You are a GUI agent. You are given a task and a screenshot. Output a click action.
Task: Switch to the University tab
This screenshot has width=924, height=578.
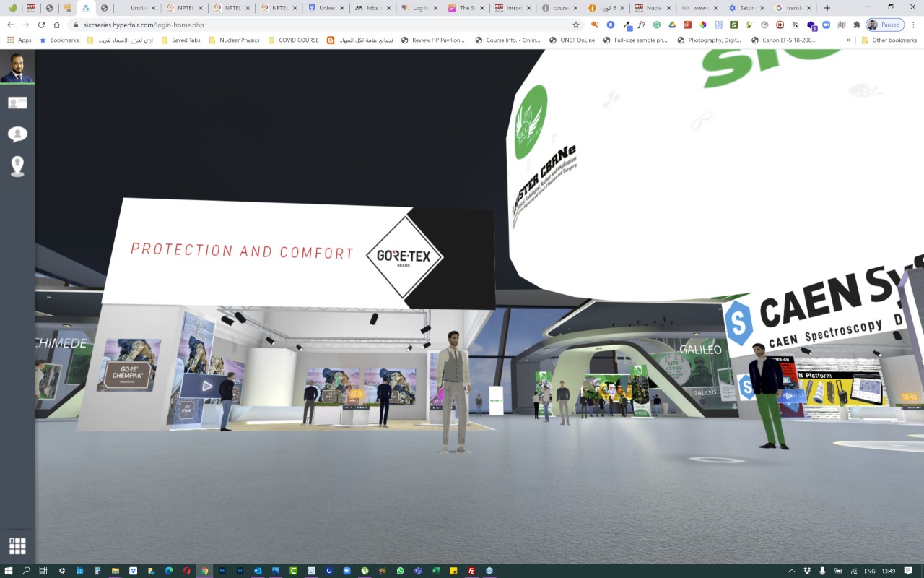(x=326, y=8)
